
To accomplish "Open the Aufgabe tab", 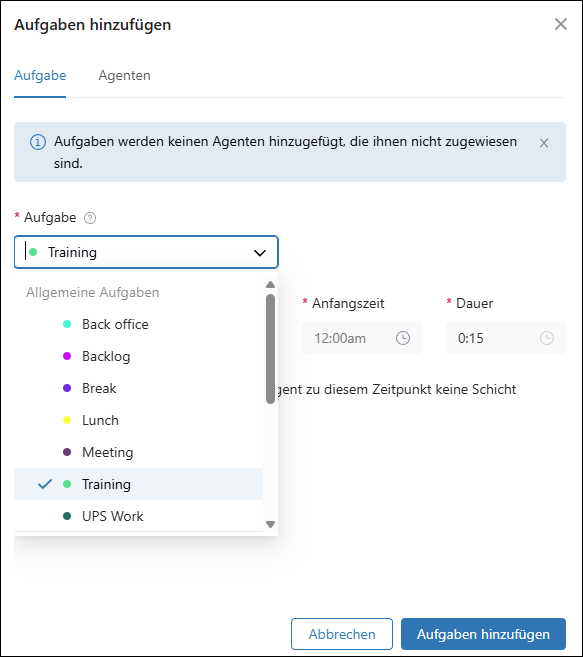I will click(x=40, y=75).
